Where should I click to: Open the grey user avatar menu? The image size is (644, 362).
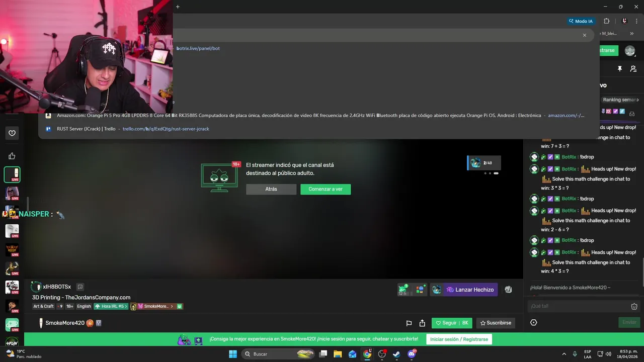coord(630,50)
